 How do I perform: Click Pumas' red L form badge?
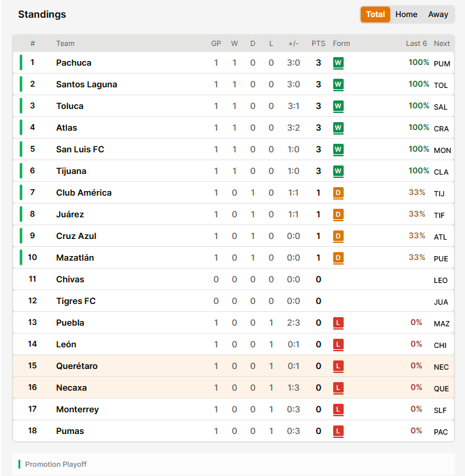pyautogui.click(x=338, y=431)
